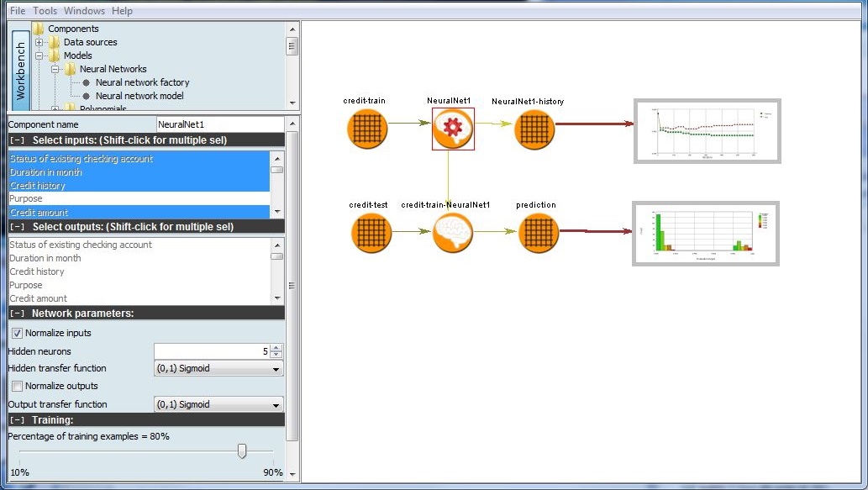Open the Hidden transfer function dropdown
Image resolution: width=868 pixels, height=490 pixels.
[x=218, y=368]
